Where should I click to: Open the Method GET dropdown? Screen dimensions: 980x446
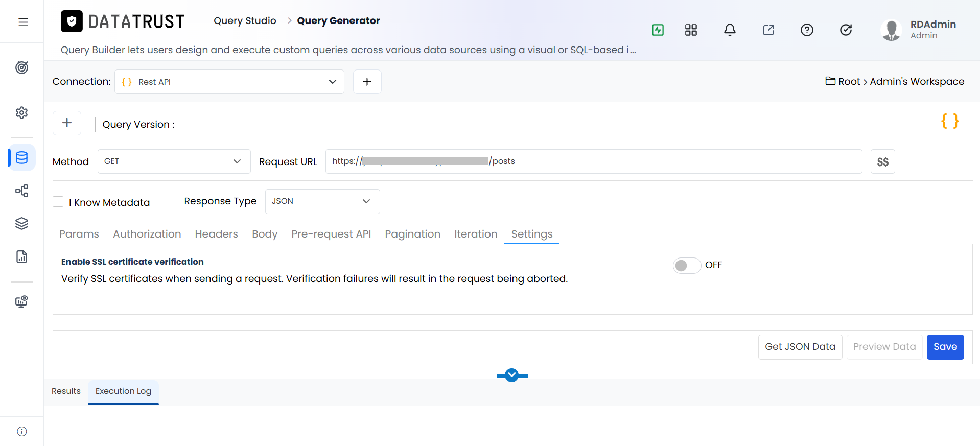174,161
